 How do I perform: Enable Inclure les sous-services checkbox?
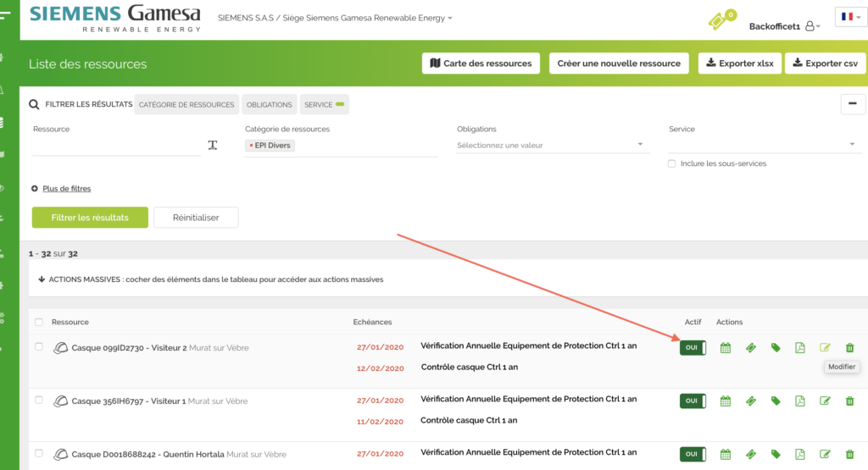tap(672, 163)
